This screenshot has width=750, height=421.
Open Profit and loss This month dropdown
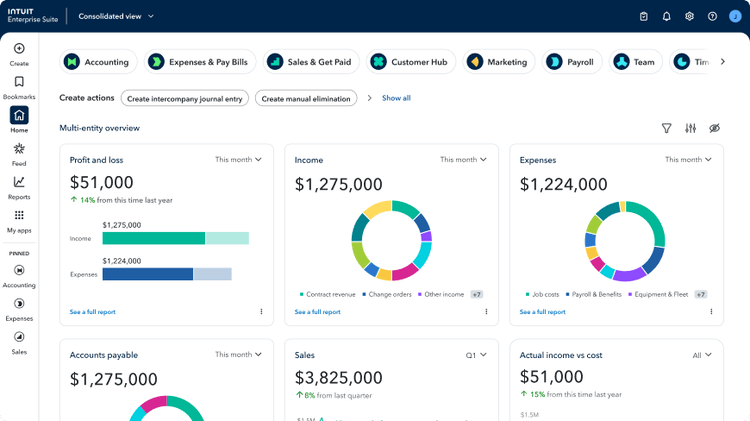point(238,159)
